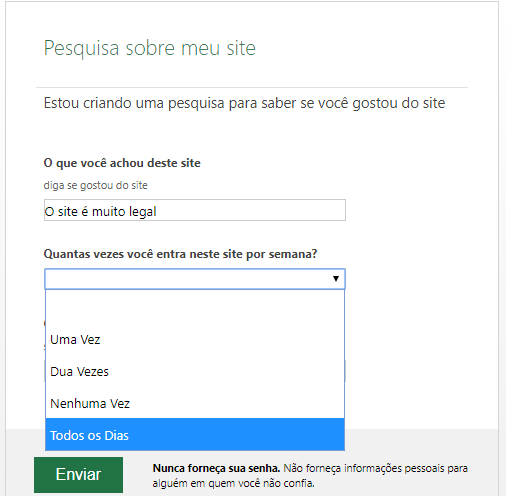Click the empty selected-value area of the combo box

[x=188, y=279]
